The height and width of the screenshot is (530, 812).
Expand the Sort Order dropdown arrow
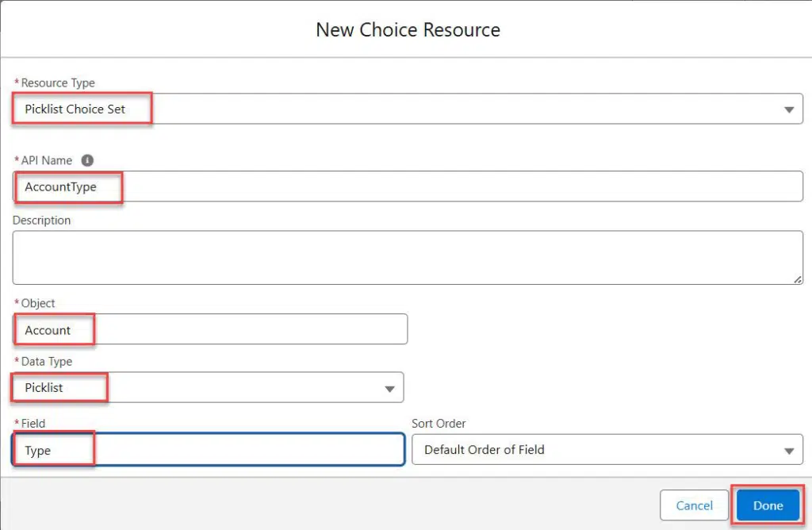[x=789, y=451]
